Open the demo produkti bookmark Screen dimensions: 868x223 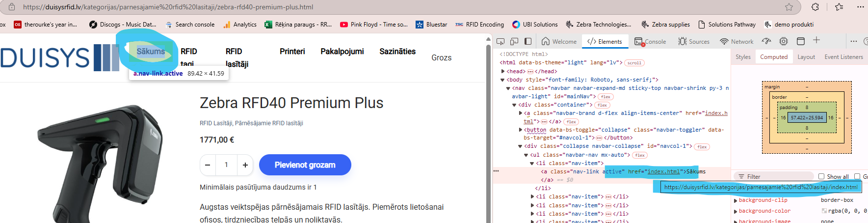[x=789, y=25]
